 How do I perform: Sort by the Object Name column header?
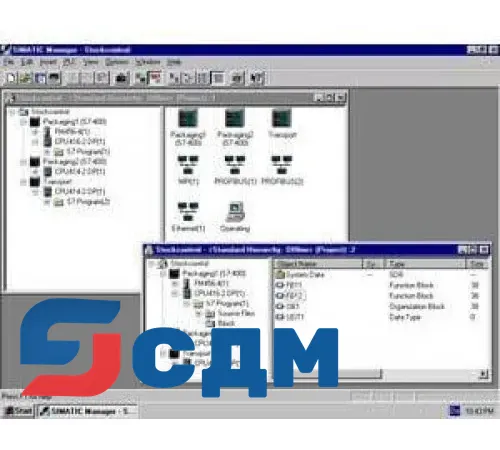point(318,264)
